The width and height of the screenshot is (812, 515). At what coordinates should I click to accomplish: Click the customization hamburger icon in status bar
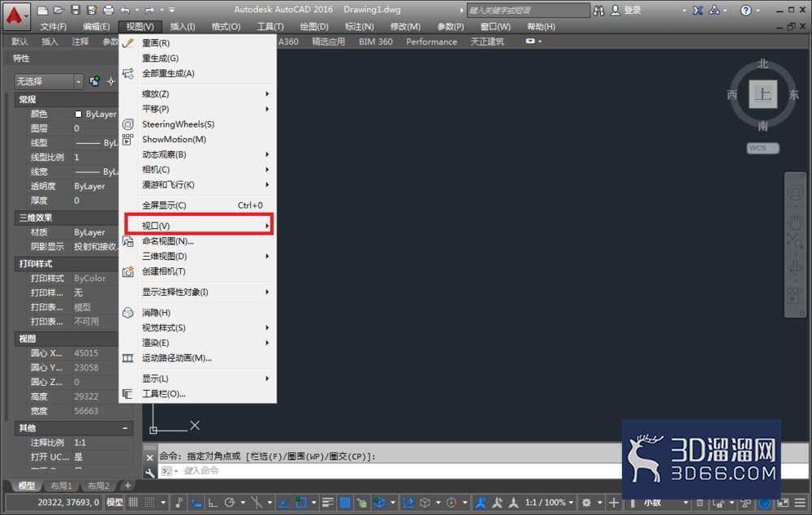point(800,503)
